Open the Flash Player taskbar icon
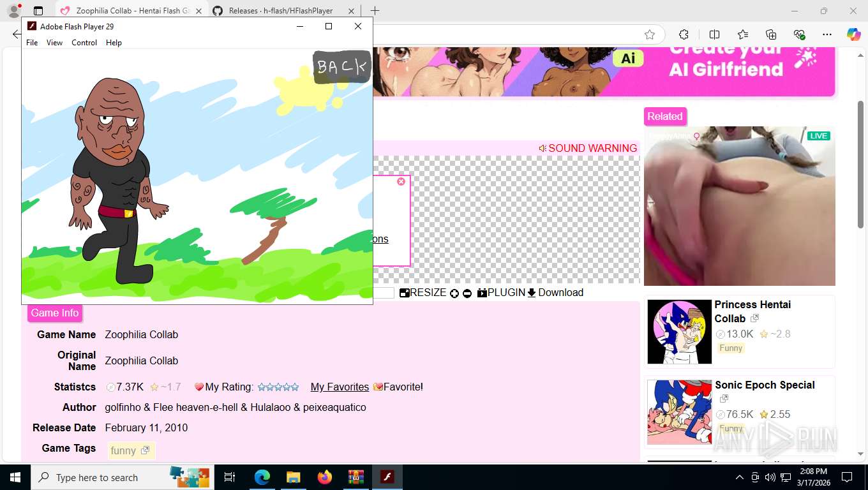 click(387, 477)
